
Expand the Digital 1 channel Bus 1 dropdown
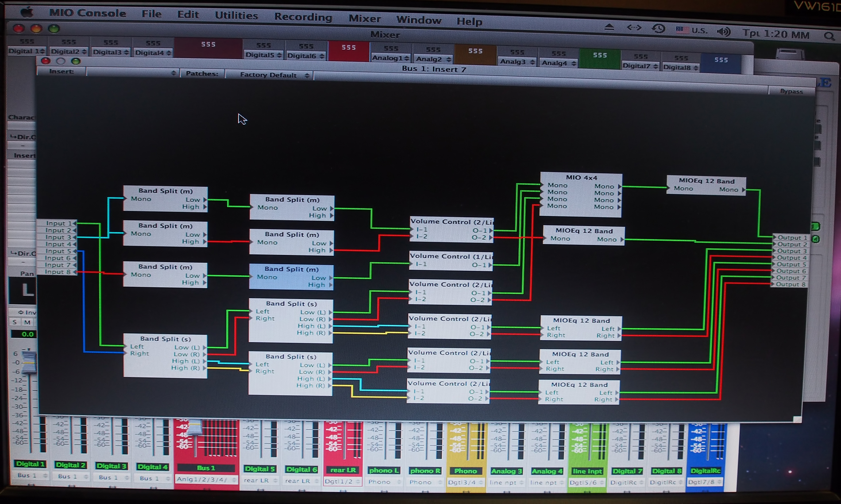click(31, 475)
